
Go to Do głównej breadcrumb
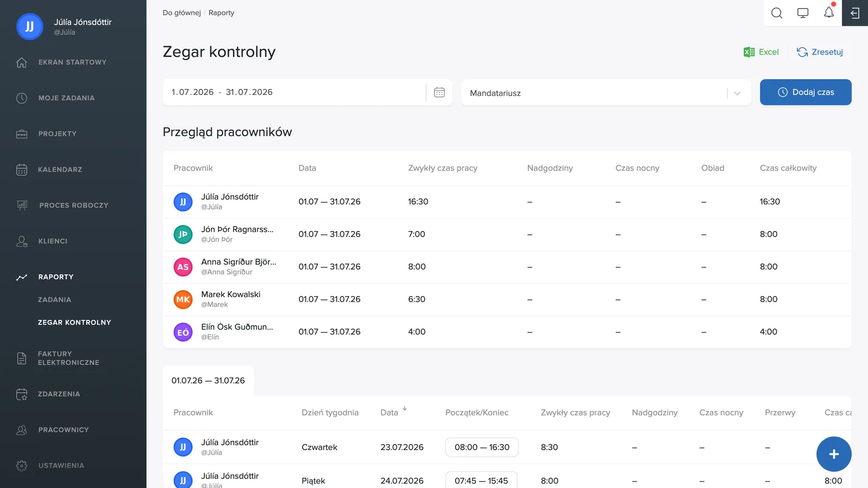point(182,12)
